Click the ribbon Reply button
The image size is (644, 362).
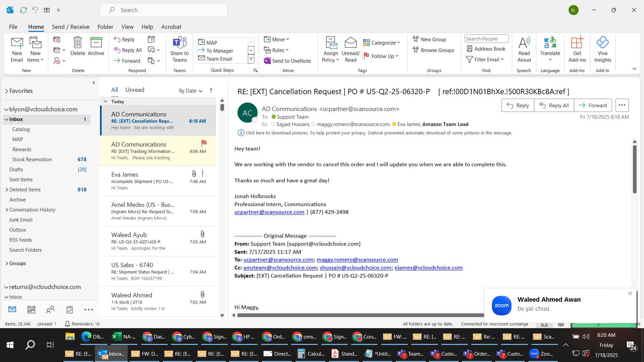(124, 40)
